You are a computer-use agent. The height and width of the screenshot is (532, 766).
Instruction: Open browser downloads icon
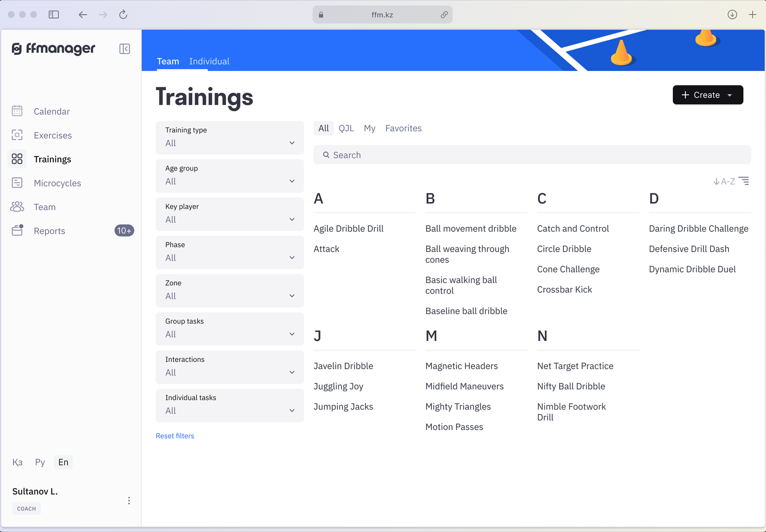pos(732,15)
